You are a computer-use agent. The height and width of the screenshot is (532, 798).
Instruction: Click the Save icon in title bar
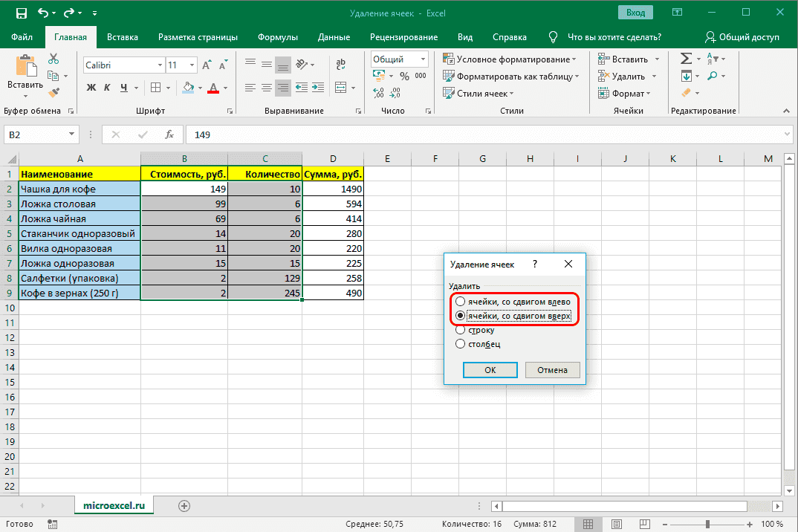pos(21,13)
